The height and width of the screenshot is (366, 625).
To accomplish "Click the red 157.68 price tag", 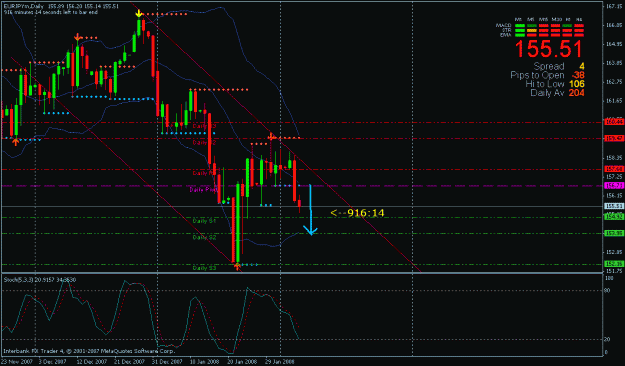I will pos(614,169).
